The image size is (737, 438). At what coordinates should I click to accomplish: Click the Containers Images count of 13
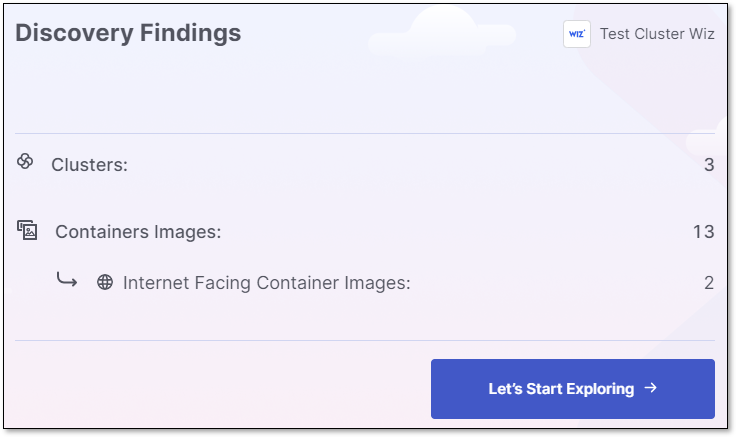703,232
